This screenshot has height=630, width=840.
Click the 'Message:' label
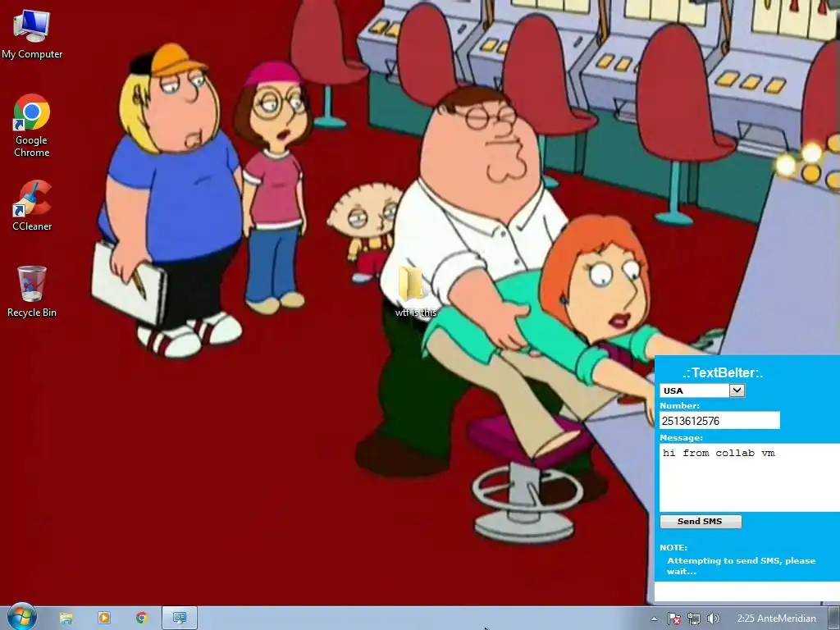[682, 438]
